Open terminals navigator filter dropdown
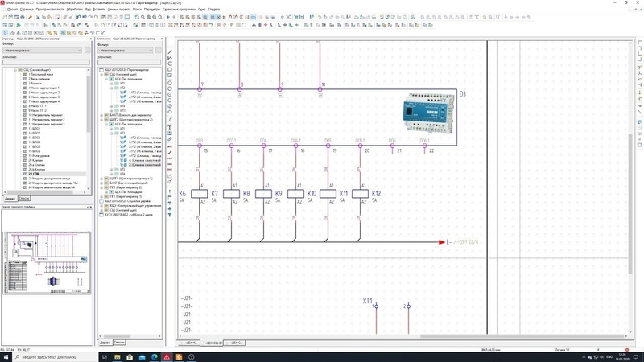 (x=126, y=51)
